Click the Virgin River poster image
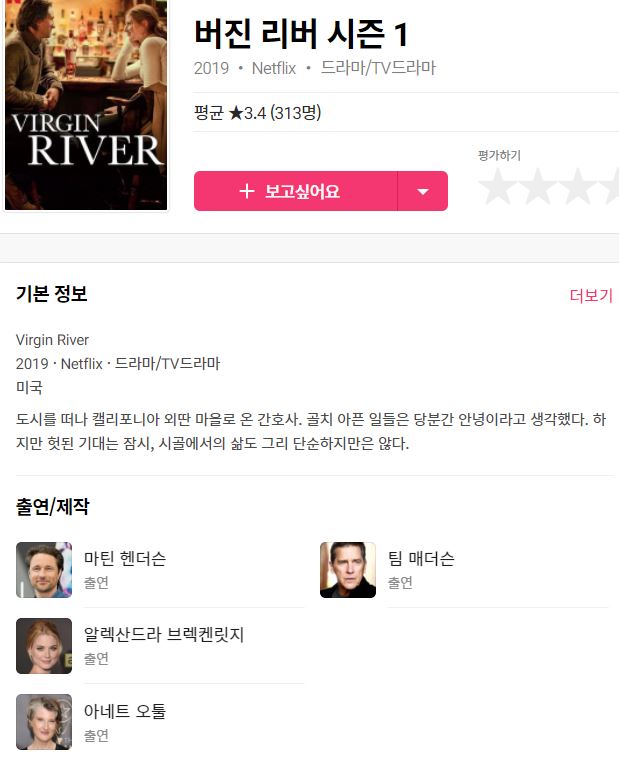The height and width of the screenshot is (761, 619). (x=86, y=104)
